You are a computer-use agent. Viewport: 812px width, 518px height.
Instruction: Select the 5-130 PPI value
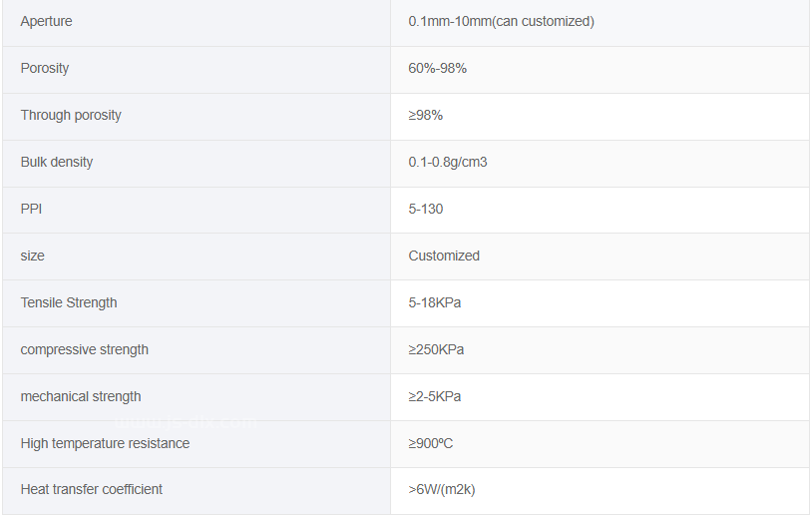point(425,209)
